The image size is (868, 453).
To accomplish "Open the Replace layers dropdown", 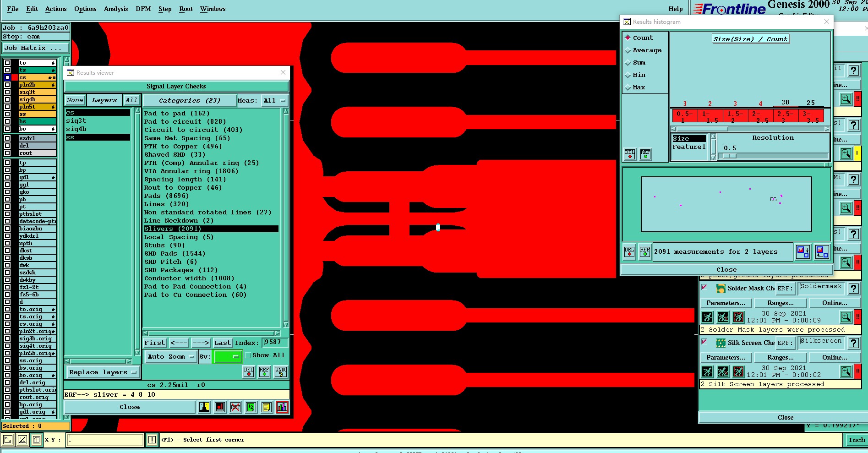I will coord(103,372).
